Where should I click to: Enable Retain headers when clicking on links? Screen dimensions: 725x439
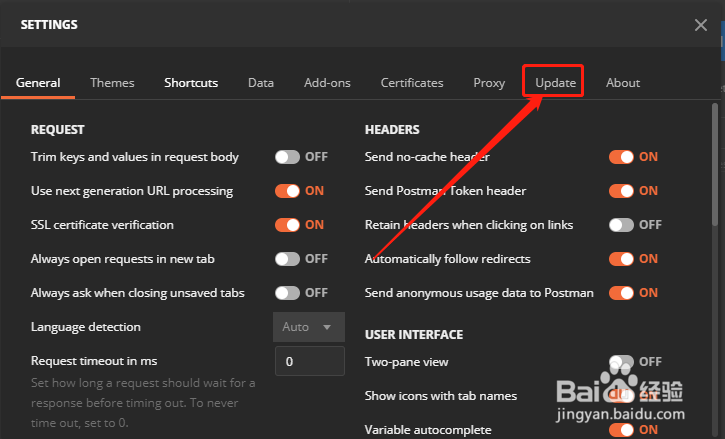point(622,225)
